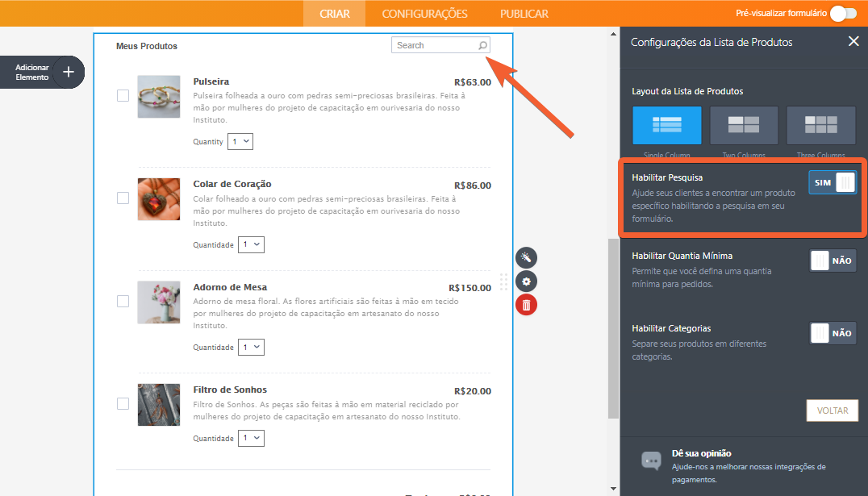Click the Colar de Coração heart thumbnail
Image resolution: width=868 pixels, height=496 pixels.
[x=159, y=199]
